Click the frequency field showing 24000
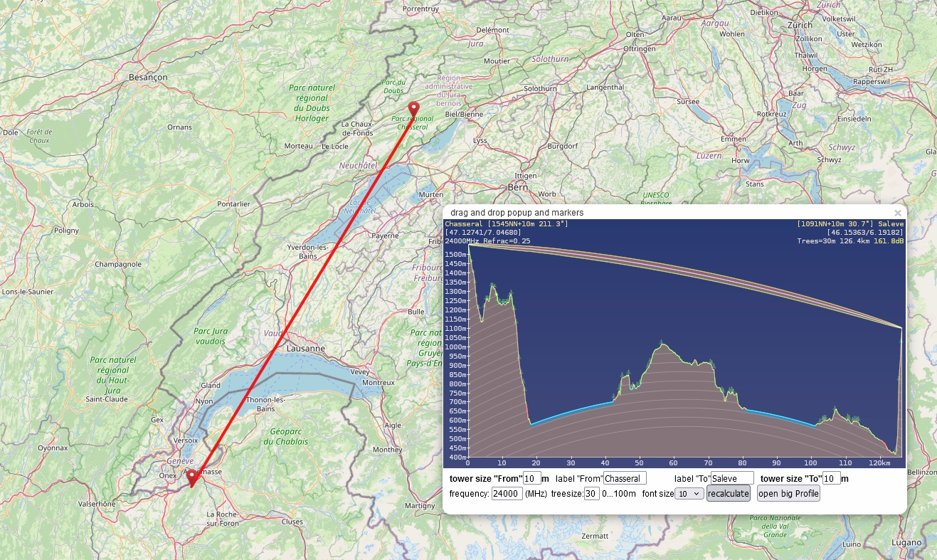 [507, 494]
